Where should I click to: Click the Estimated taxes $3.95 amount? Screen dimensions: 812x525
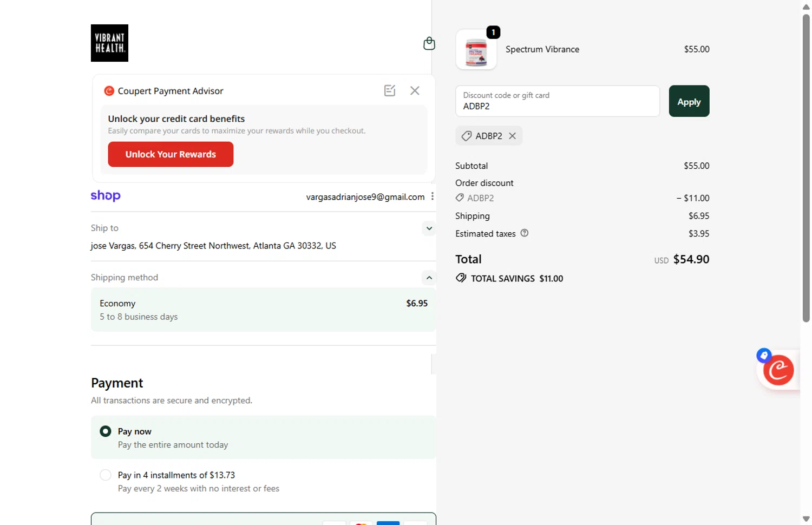coord(699,234)
